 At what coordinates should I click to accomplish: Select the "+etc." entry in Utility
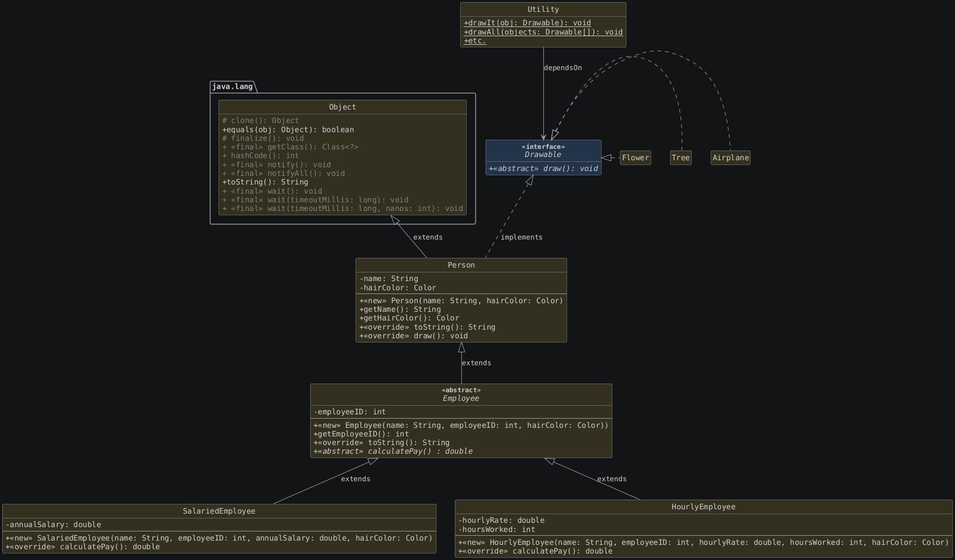475,41
